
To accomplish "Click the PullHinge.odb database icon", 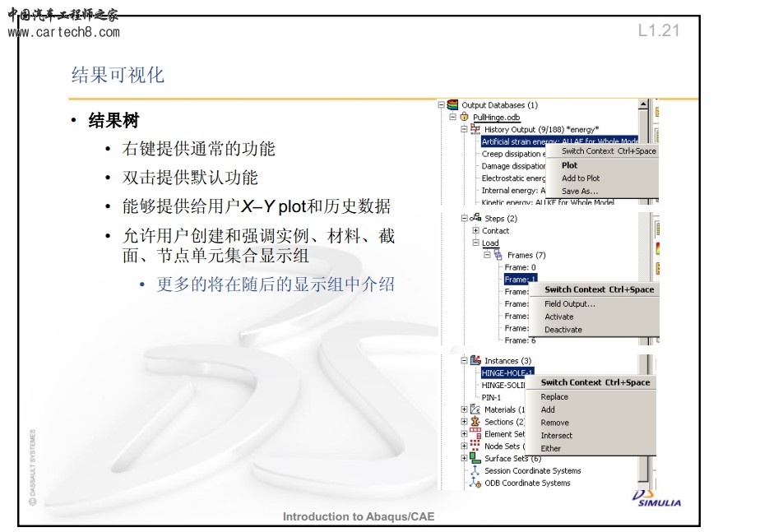I will (x=465, y=117).
